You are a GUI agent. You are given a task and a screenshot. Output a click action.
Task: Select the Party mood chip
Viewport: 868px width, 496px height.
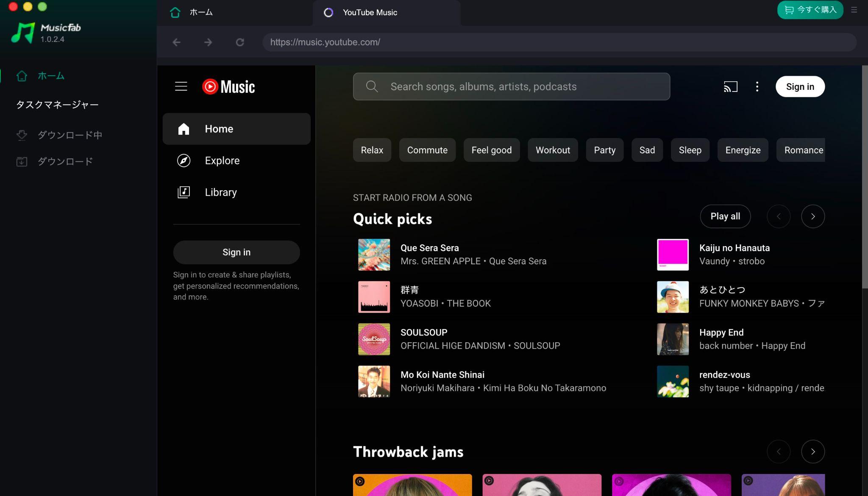[x=605, y=150]
